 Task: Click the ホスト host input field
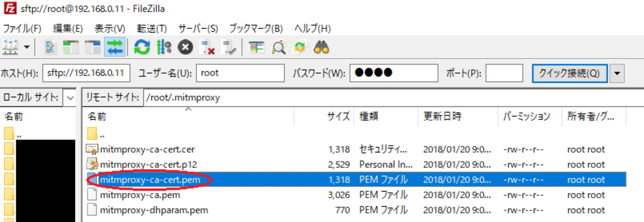pyautogui.click(x=86, y=73)
